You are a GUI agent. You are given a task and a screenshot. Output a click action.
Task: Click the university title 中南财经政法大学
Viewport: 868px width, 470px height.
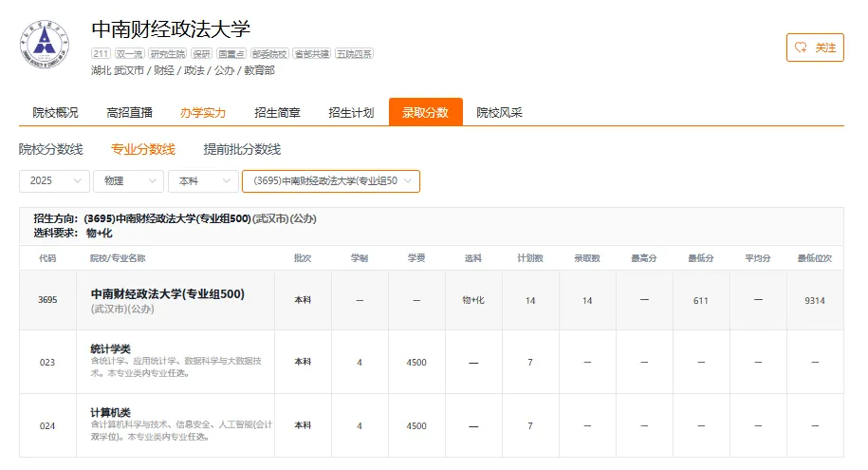click(x=171, y=29)
